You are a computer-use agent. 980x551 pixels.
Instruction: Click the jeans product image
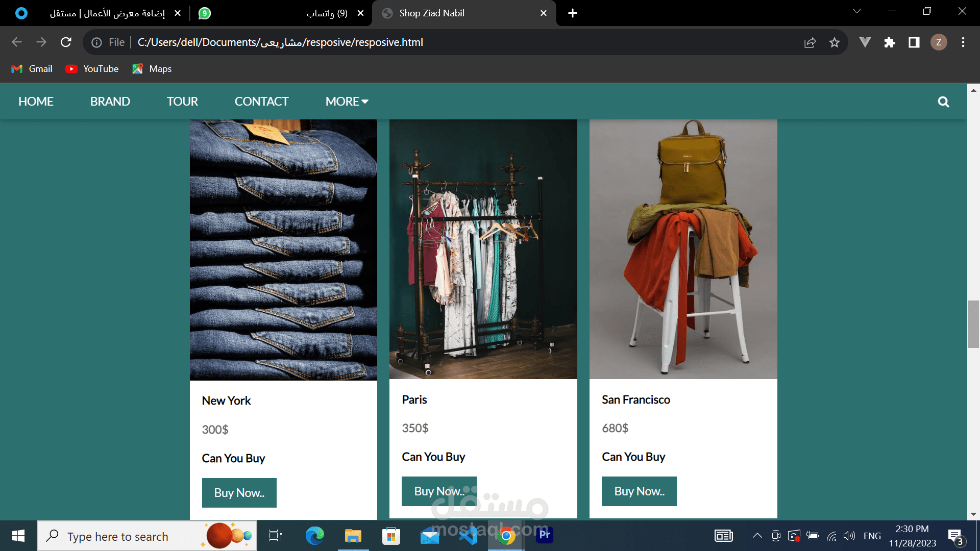tap(283, 250)
